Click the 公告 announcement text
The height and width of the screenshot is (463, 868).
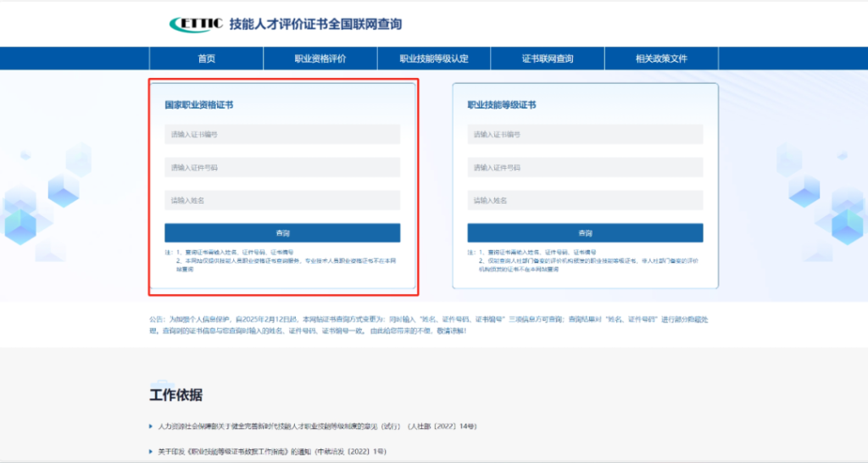428,325
